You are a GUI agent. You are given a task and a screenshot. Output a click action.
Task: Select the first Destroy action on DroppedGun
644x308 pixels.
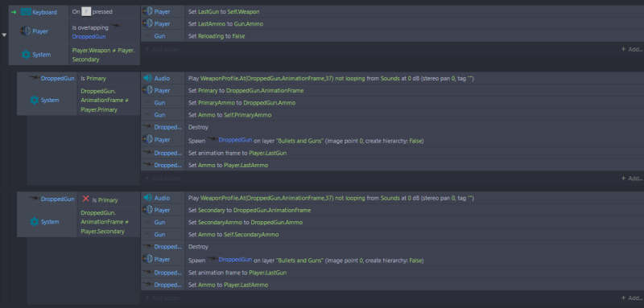[392, 127]
